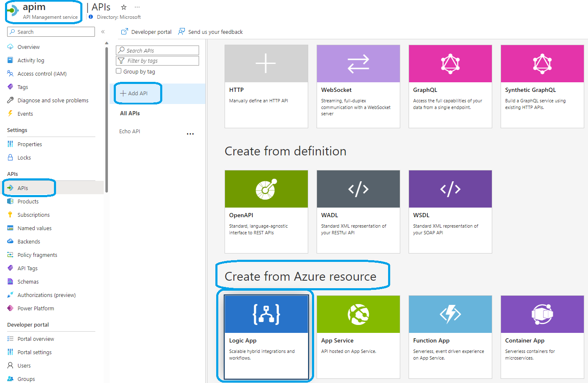
Task: Click the Portal overview icon
Action: coord(10,339)
